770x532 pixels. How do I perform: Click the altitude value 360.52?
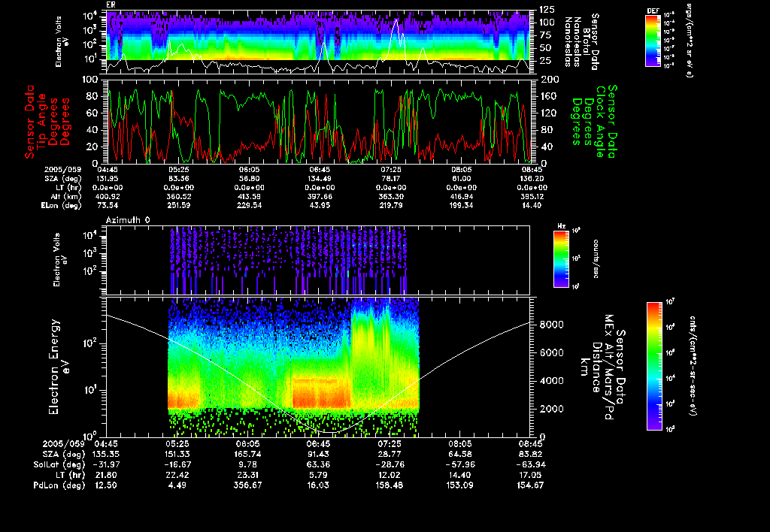(x=179, y=196)
